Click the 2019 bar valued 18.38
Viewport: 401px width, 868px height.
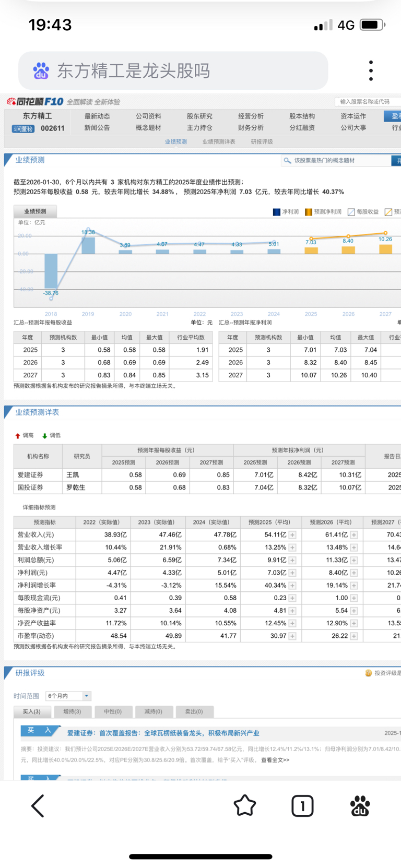coord(88,245)
